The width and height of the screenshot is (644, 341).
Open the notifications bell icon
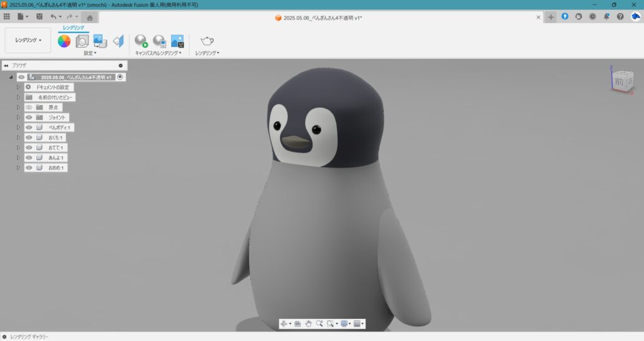pyautogui.click(x=606, y=17)
